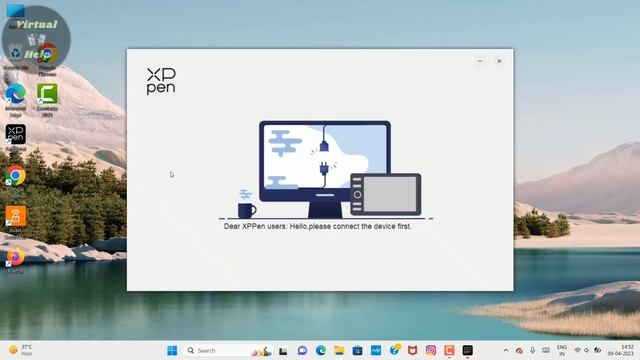This screenshot has height=360, width=640.
Task: Open Wi-Fi network settings in the tray
Action: pyautogui.click(x=578, y=350)
